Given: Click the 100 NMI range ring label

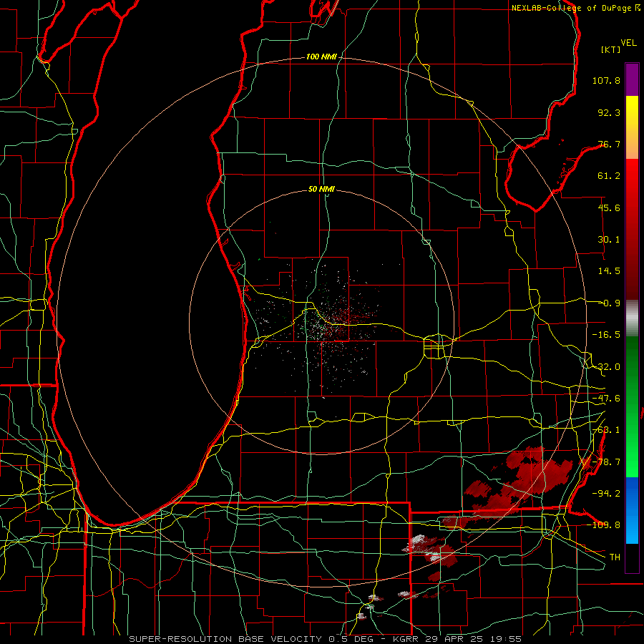Looking at the screenshot, I should tap(321, 57).
